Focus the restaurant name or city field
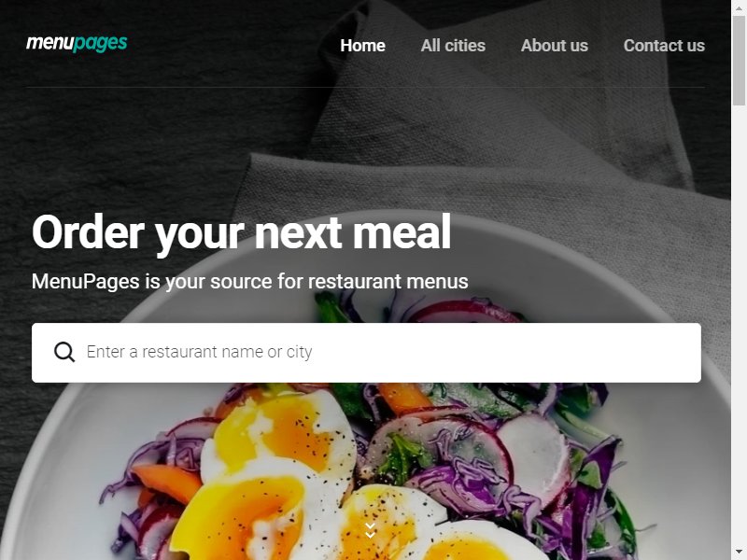Image resolution: width=747 pixels, height=560 pixels. pyautogui.click(x=366, y=353)
